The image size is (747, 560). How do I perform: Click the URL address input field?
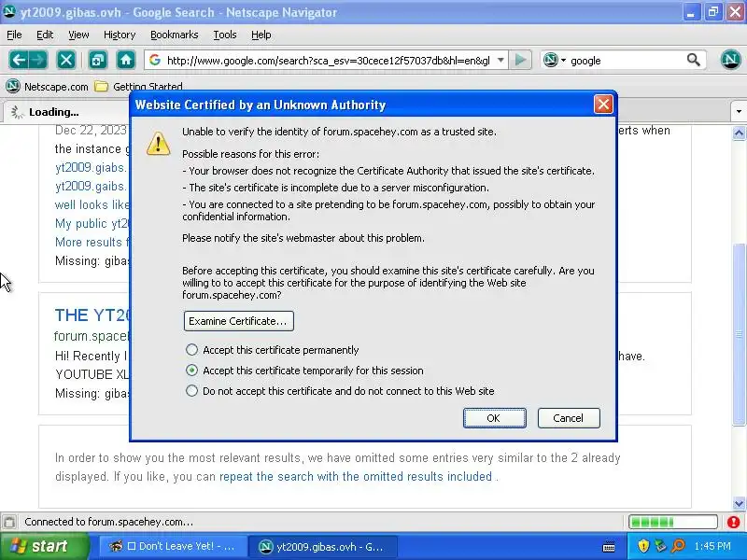point(329,61)
